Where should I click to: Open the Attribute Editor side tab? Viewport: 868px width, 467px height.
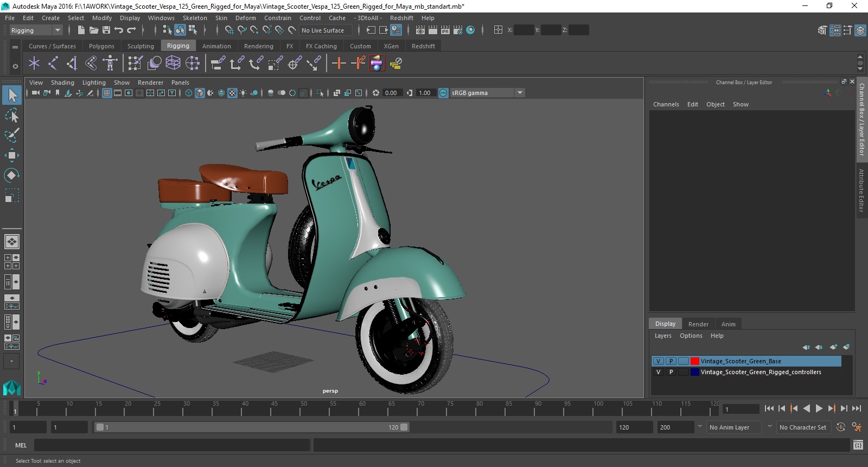[x=861, y=190]
